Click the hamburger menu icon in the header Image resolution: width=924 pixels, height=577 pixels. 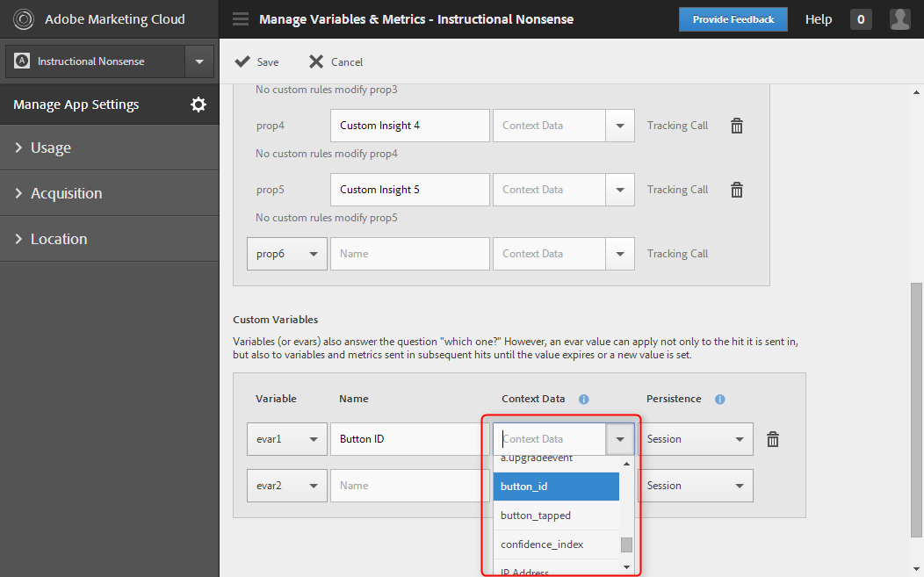click(x=240, y=19)
